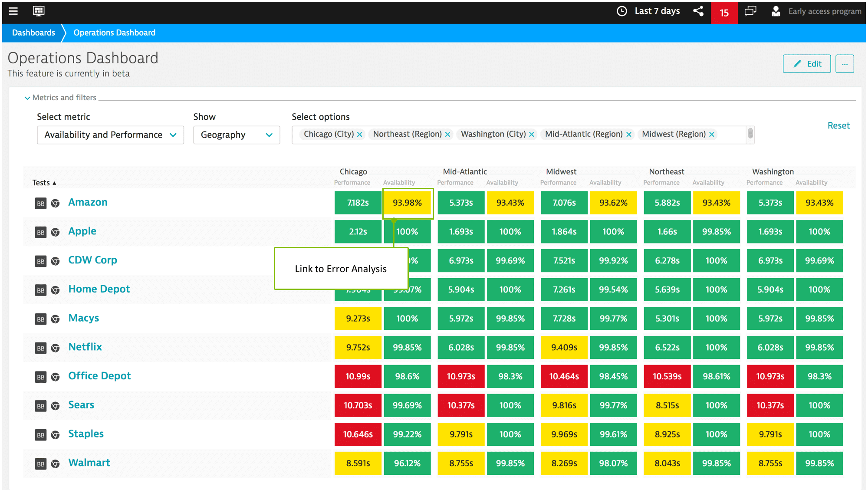Open the Apple test link
The height and width of the screenshot is (490, 868).
[x=82, y=231]
